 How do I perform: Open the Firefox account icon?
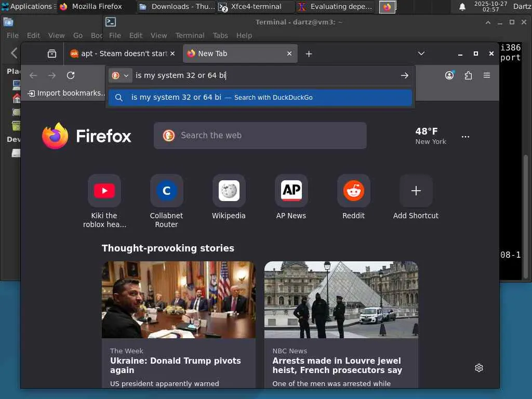(449, 75)
